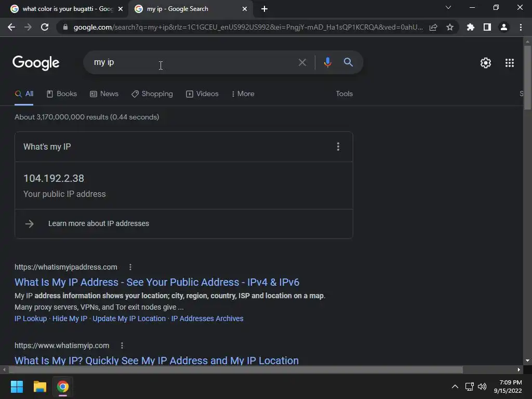This screenshot has height=399, width=532.
Task: View site information via lock icon
Action: (65, 27)
